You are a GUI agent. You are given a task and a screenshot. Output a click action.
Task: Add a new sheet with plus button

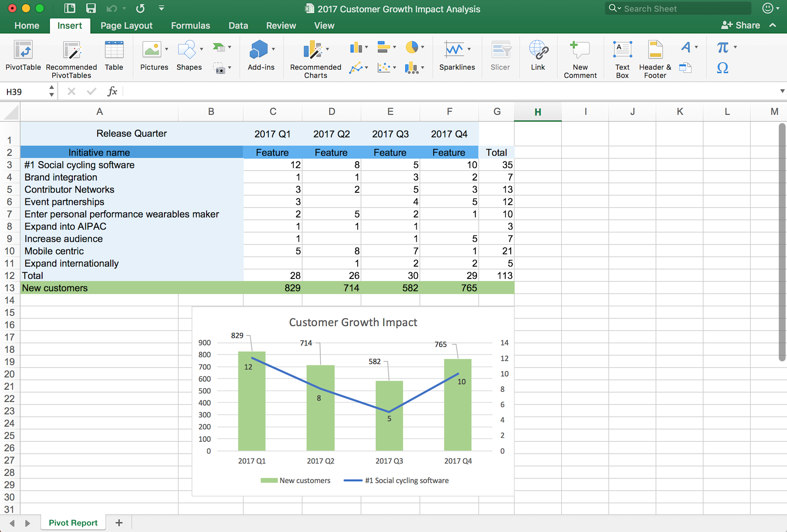119,523
